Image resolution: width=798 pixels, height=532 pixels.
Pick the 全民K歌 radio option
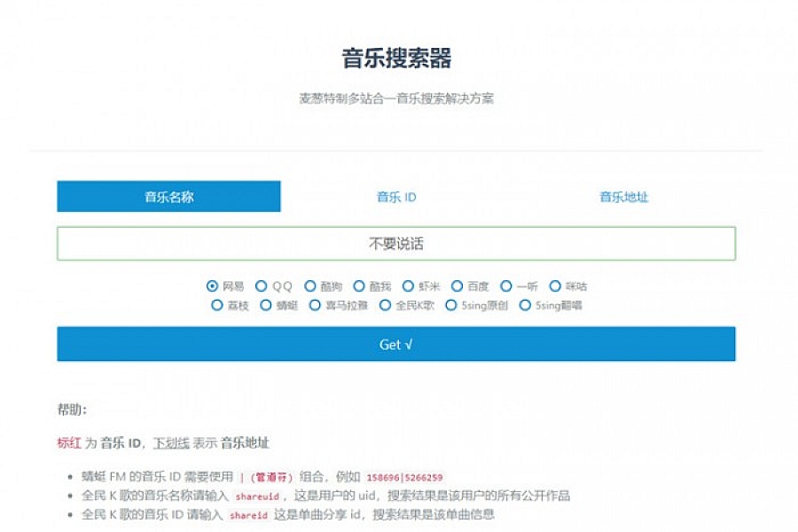pyautogui.click(x=386, y=306)
